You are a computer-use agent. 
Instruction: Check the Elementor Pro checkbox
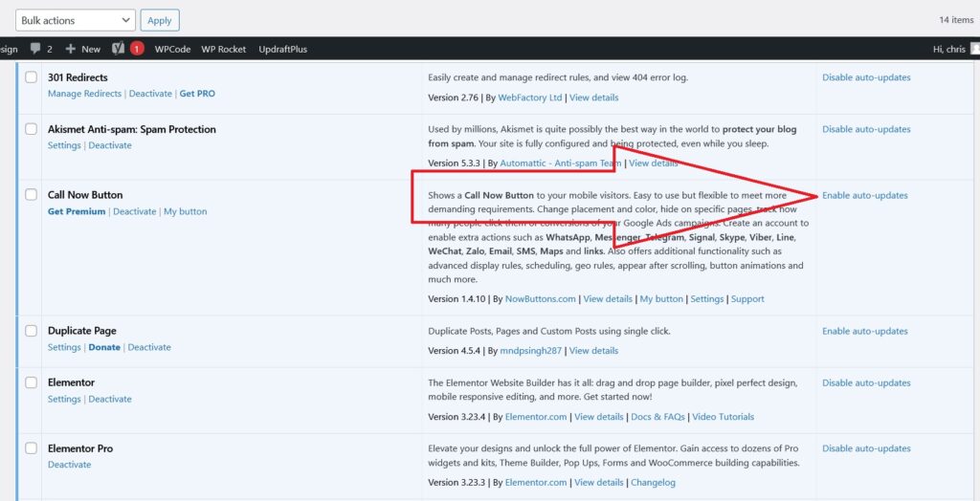32,448
